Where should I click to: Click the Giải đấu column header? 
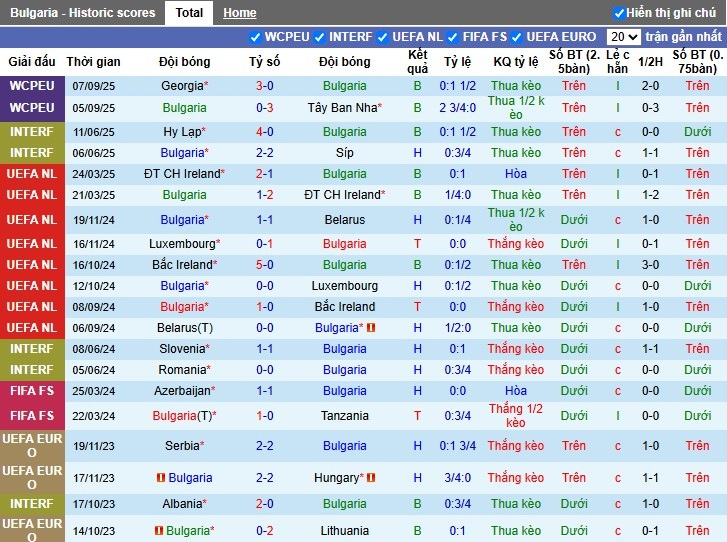pyautogui.click(x=32, y=61)
